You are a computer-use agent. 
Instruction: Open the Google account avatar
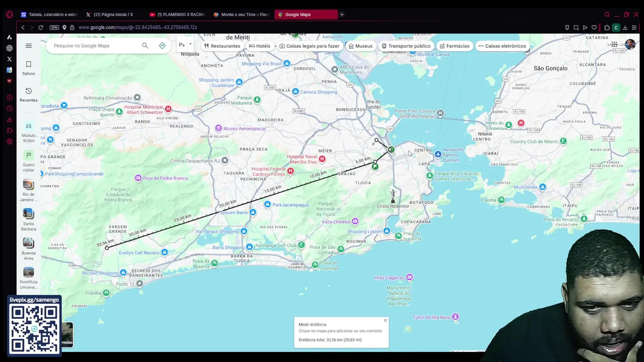coord(630,45)
